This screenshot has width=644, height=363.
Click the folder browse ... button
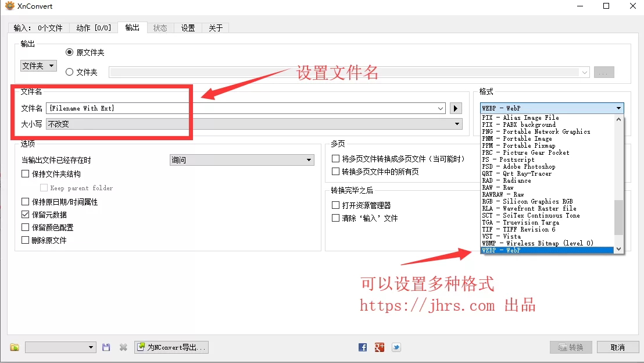[604, 73]
